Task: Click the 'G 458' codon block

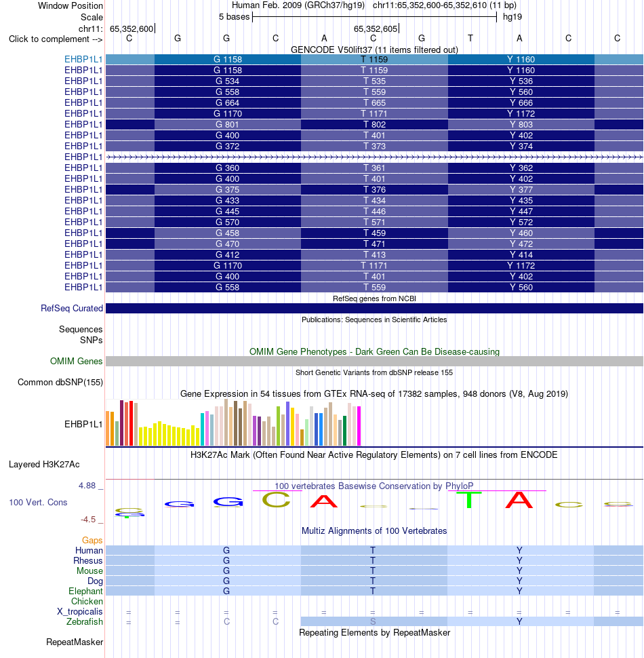Action: point(227,233)
